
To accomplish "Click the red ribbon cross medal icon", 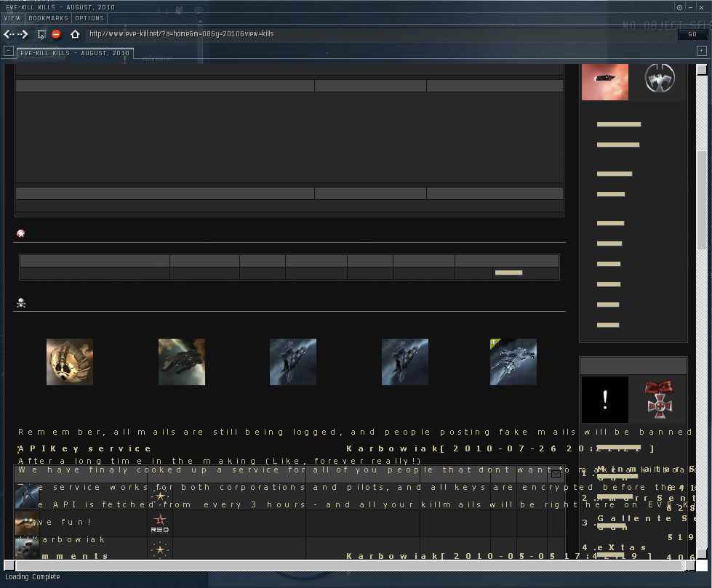I will (x=660, y=399).
